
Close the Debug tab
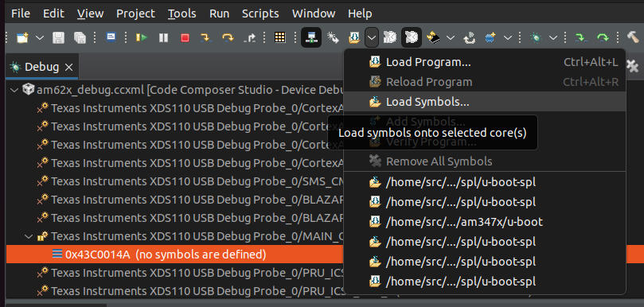click(69, 68)
